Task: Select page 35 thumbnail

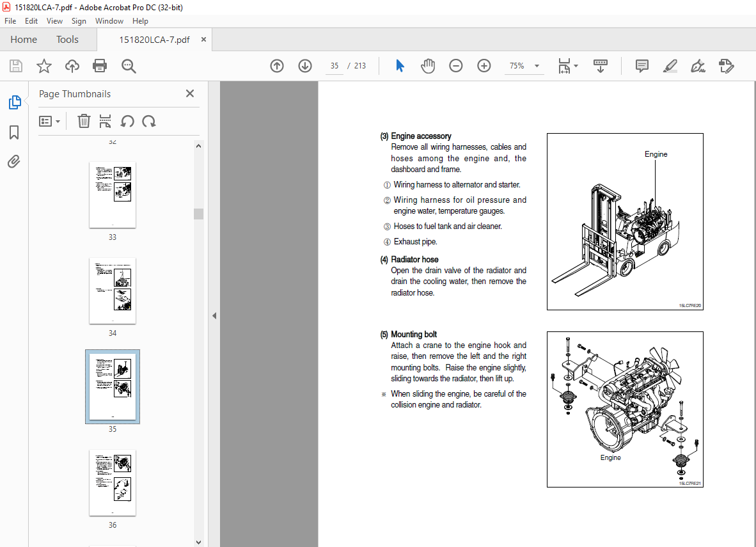Action: pyautogui.click(x=113, y=386)
